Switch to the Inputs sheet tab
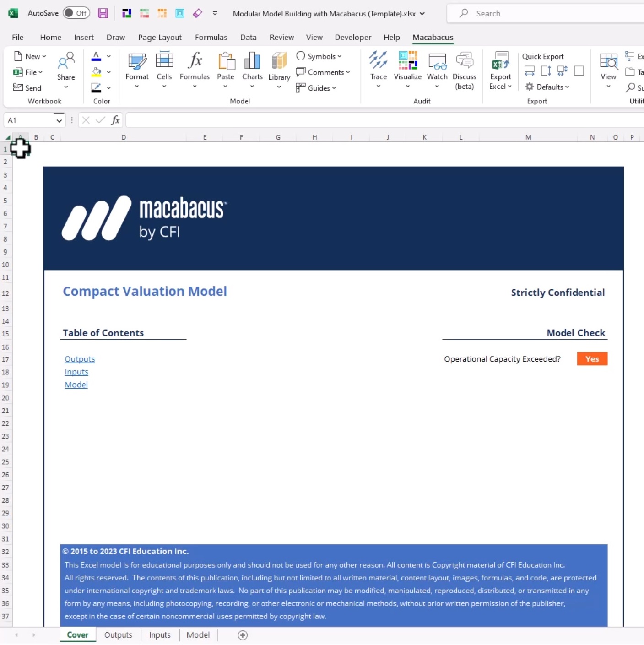The height and width of the screenshot is (645, 644). tap(160, 635)
